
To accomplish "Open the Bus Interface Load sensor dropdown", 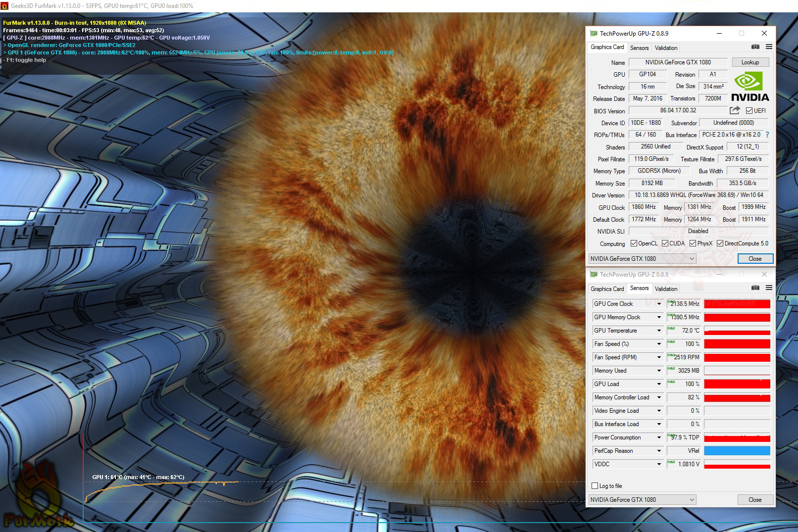I will pyautogui.click(x=659, y=424).
